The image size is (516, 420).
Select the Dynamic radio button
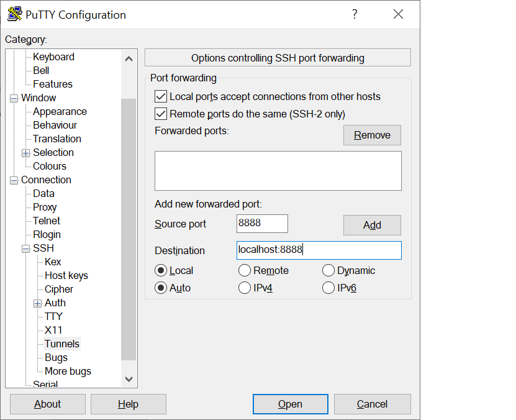pos(328,270)
